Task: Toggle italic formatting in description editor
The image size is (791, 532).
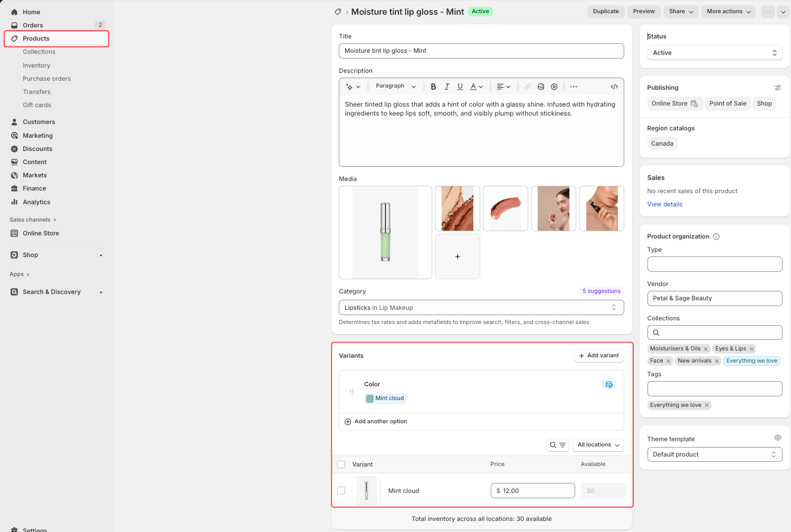Action: (x=447, y=87)
